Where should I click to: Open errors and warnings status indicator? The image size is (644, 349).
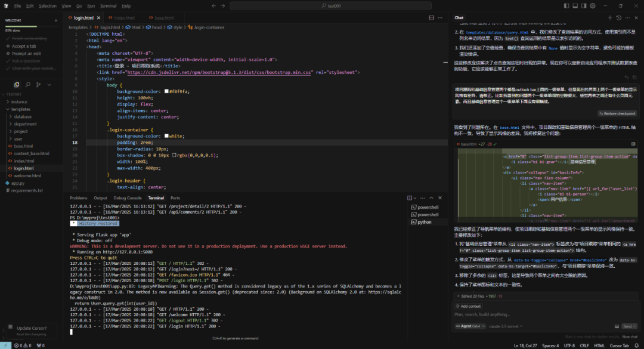24,345
